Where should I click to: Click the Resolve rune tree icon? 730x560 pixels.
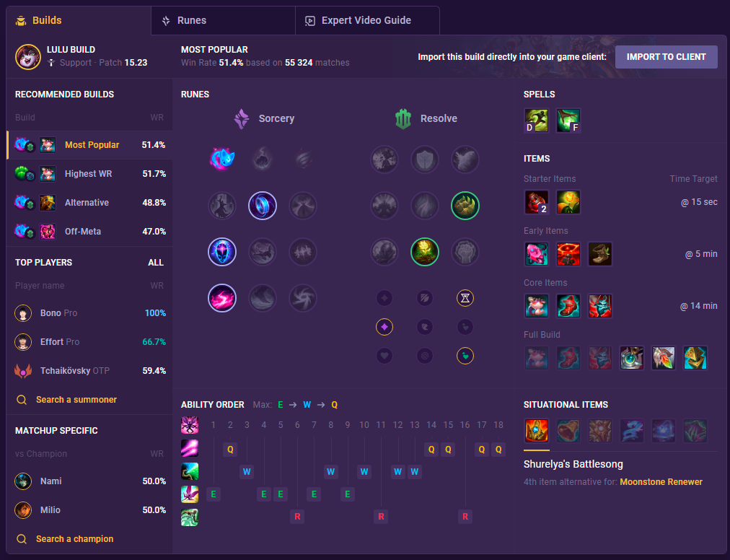pos(403,119)
